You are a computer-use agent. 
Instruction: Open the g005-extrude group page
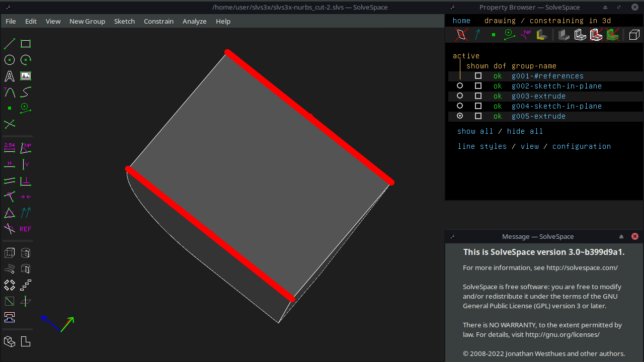coord(538,116)
